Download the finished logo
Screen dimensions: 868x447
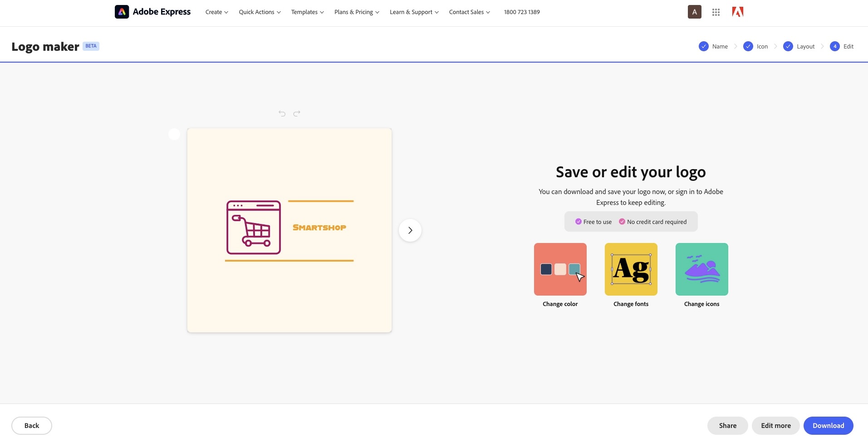(x=828, y=425)
